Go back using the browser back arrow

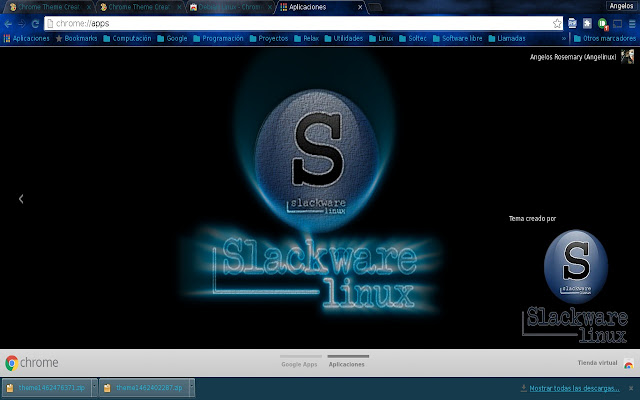pos(8,24)
